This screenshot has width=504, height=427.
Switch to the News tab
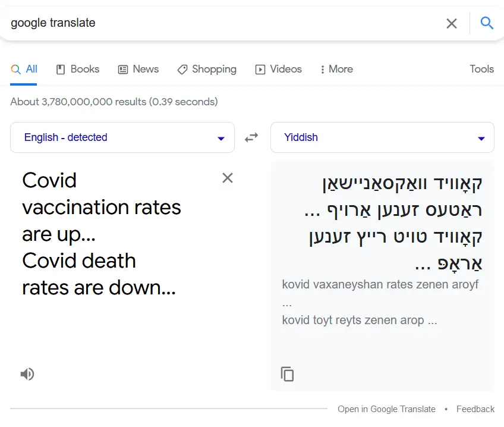[x=138, y=70]
